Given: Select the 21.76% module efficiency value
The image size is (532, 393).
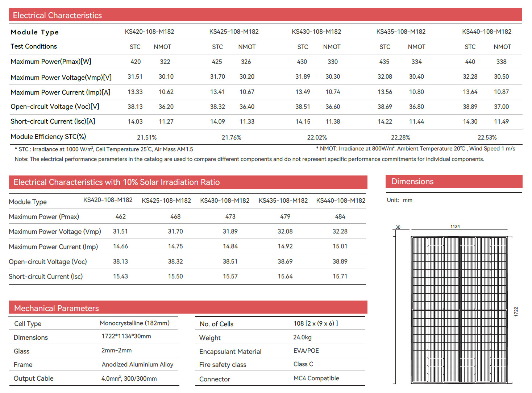Looking at the screenshot, I should click(x=232, y=137).
